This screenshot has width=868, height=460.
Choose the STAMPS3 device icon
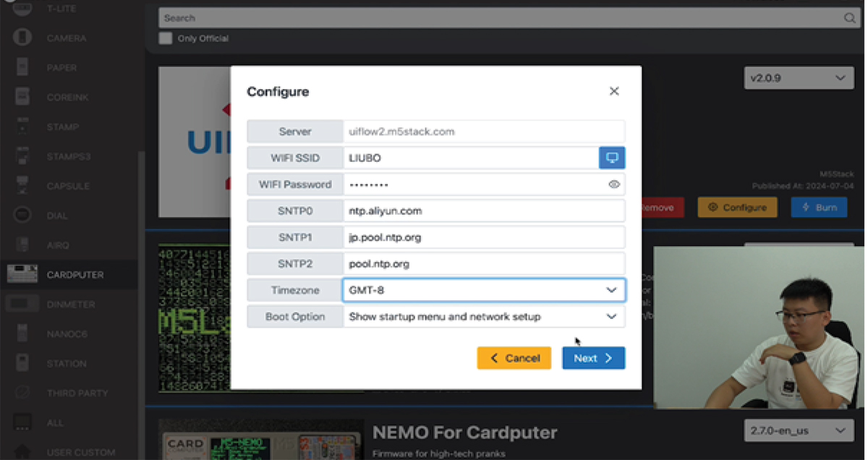click(22, 156)
